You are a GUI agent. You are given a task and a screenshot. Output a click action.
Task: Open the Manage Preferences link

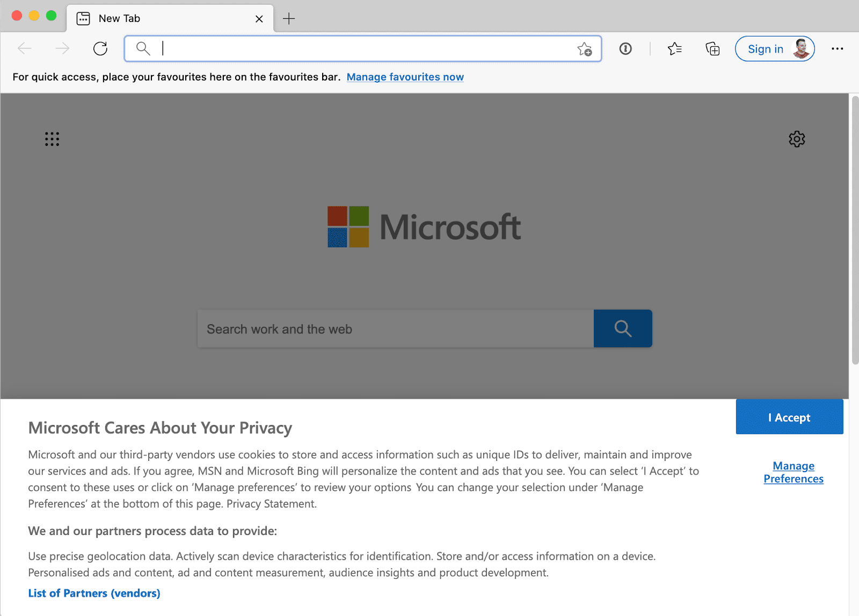[794, 472]
